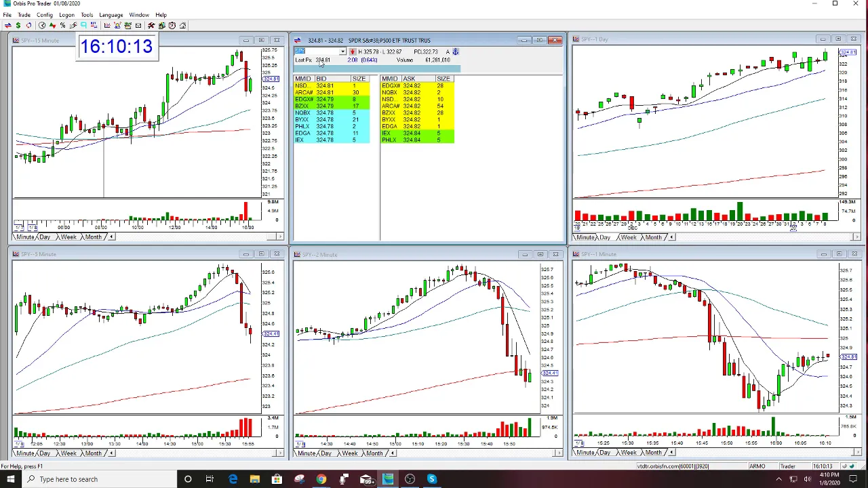The width and height of the screenshot is (868, 488).
Task: Open the Config menu
Action: pos(45,15)
